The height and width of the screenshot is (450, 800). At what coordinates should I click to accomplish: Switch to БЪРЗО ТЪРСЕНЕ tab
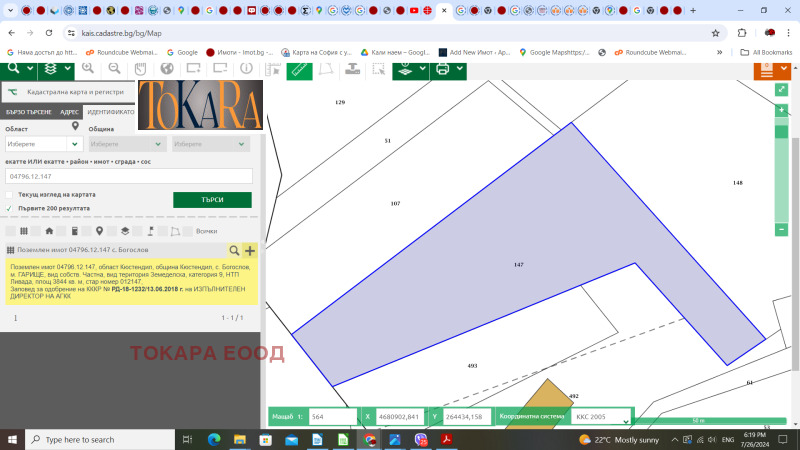tap(29, 112)
